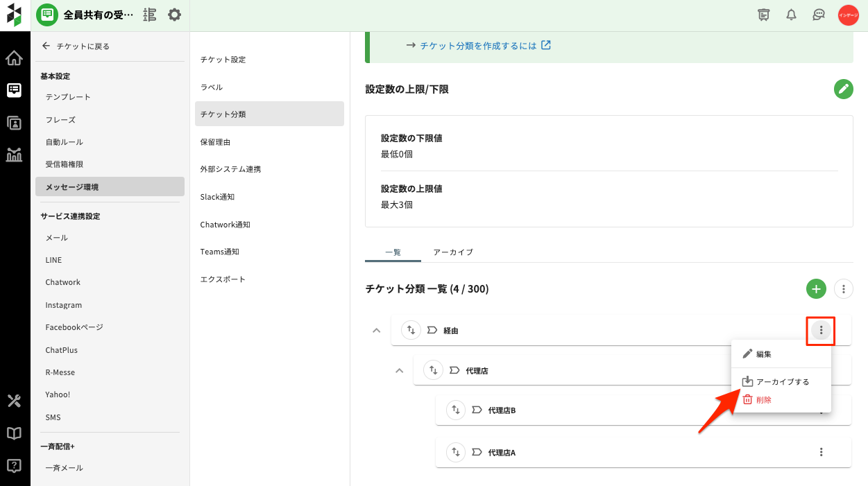Open the analytics chart icon in left rail

pos(14,155)
